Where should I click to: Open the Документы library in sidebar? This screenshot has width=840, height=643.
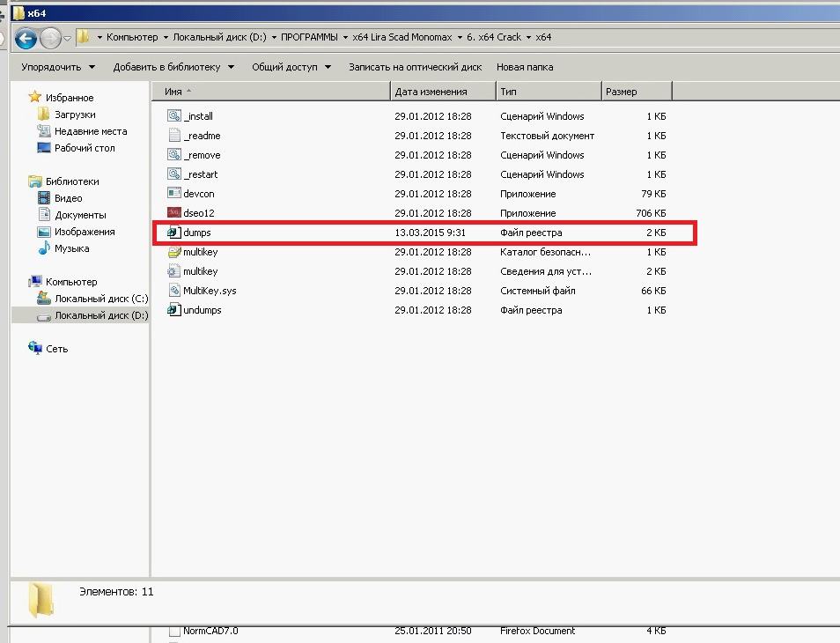coord(80,215)
